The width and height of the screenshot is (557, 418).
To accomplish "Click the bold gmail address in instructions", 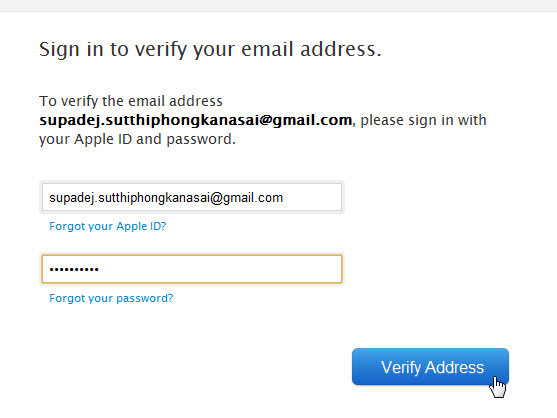I will pyautogui.click(x=196, y=120).
